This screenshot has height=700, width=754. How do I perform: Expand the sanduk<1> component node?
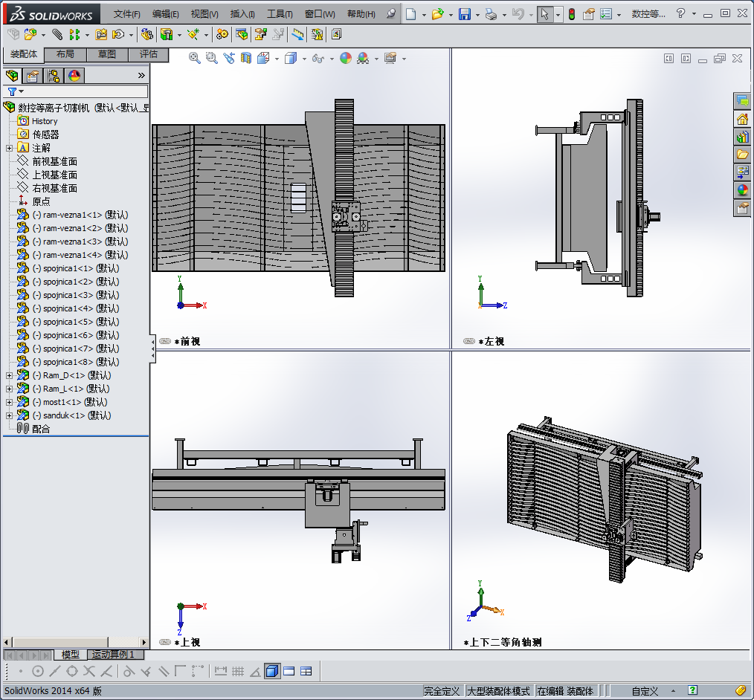(9, 415)
